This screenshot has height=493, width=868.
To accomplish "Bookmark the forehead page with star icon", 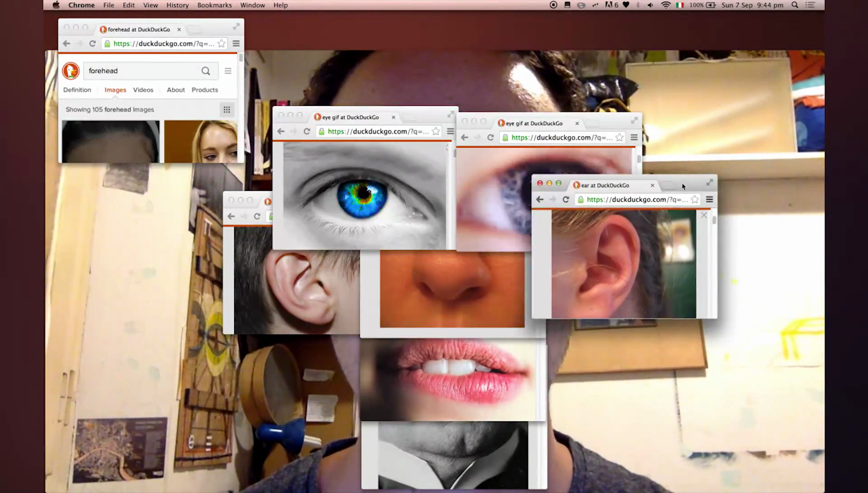I will tap(222, 43).
